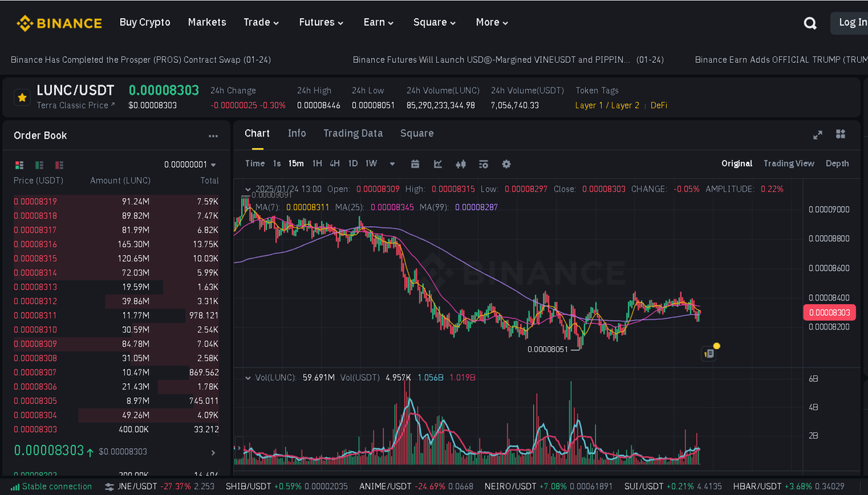Show sell orders only view
Screen dimensions: 868x495
point(59,165)
